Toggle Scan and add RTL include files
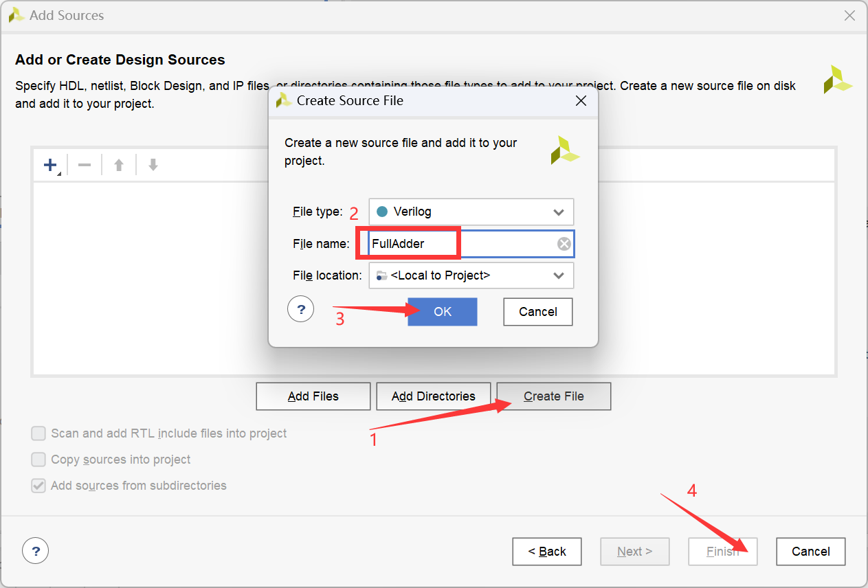868x588 pixels. [38, 433]
